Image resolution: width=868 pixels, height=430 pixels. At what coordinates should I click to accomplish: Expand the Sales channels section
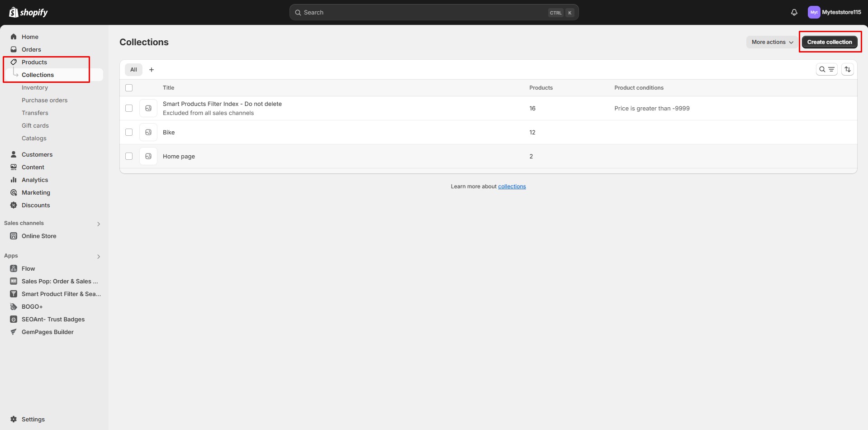pos(99,224)
